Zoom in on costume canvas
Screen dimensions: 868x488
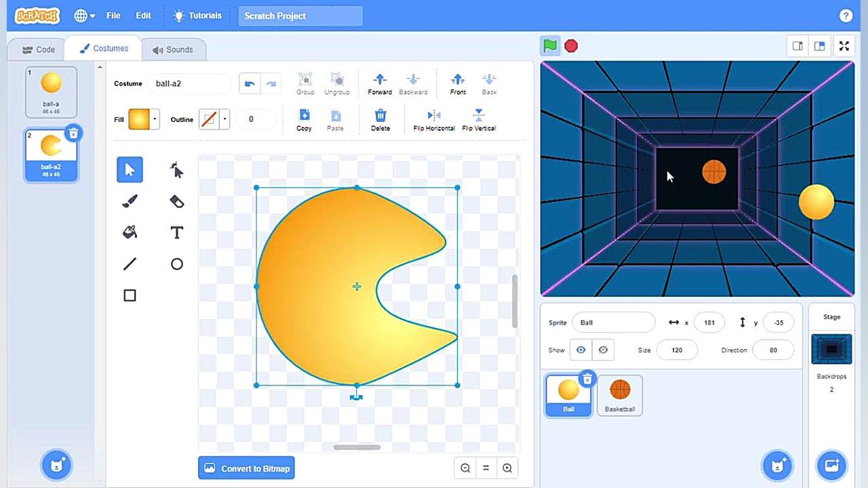tap(507, 468)
